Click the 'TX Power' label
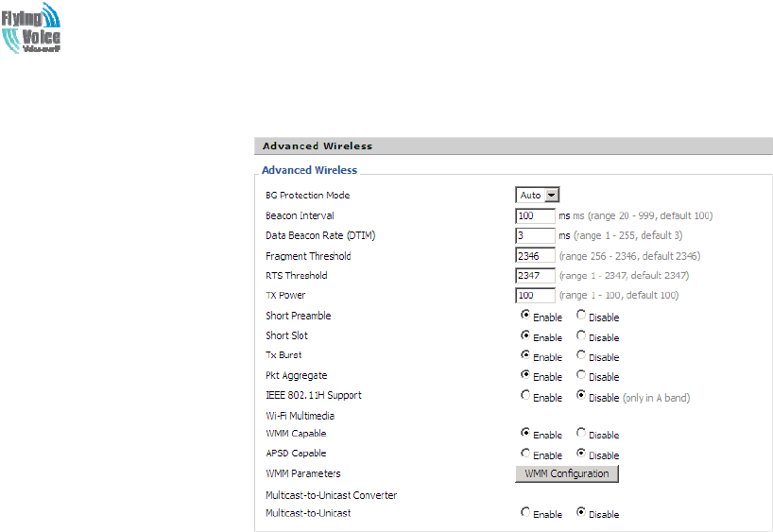The width and height of the screenshot is (773, 532). tap(285, 296)
